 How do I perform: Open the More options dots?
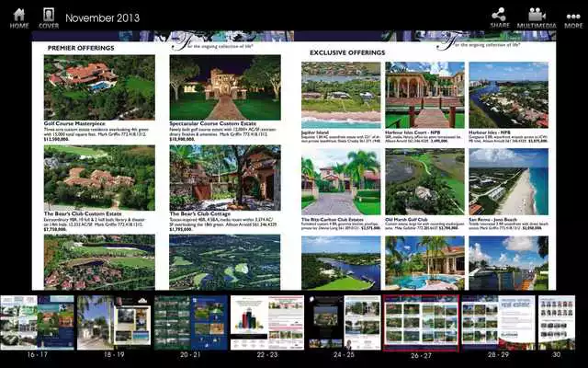573,21
